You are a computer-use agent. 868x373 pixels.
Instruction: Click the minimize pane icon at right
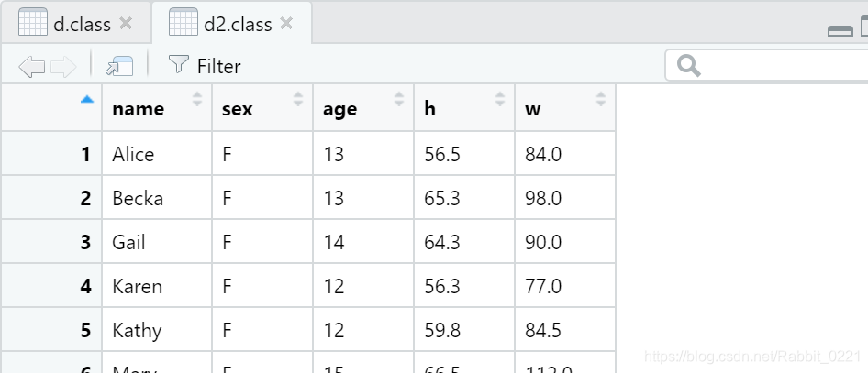click(840, 31)
